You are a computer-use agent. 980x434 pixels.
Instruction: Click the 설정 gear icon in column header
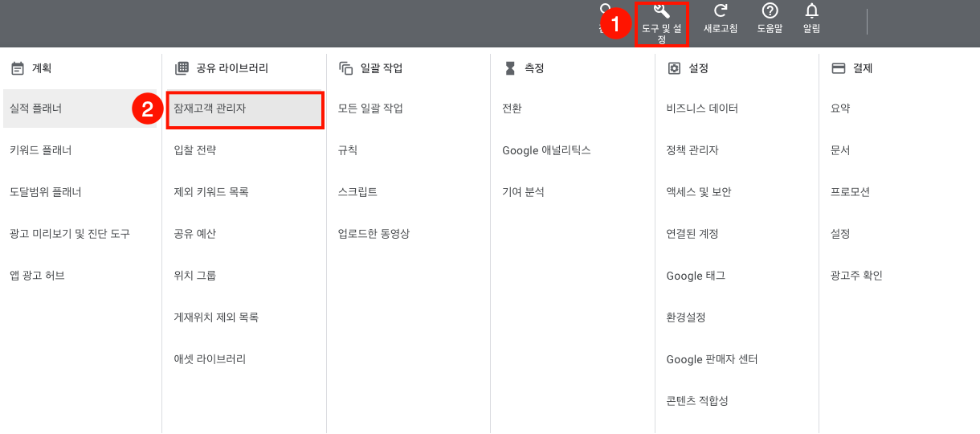(x=674, y=68)
